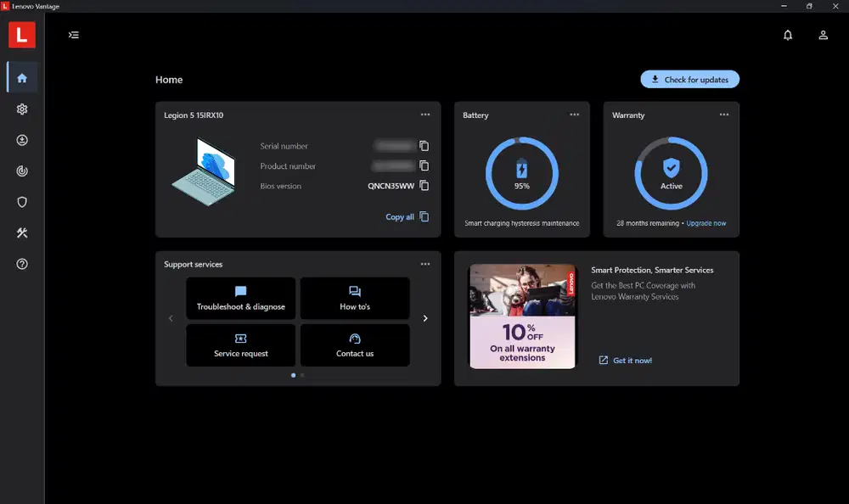This screenshot has width=849, height=504.
Task: Open notifications bell
Action: pyautogui.click(x=788, y=35)
